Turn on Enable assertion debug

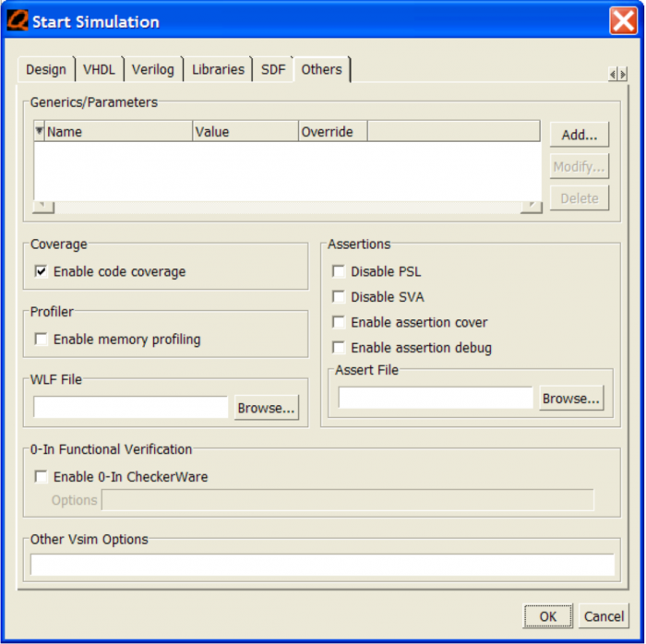(x=339, y=348)
